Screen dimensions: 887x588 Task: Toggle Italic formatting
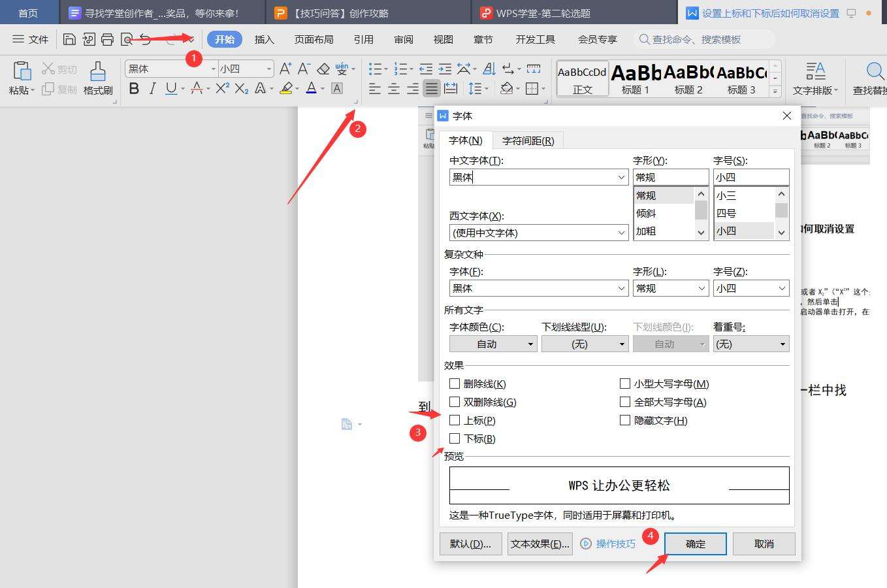coord(152,88)
